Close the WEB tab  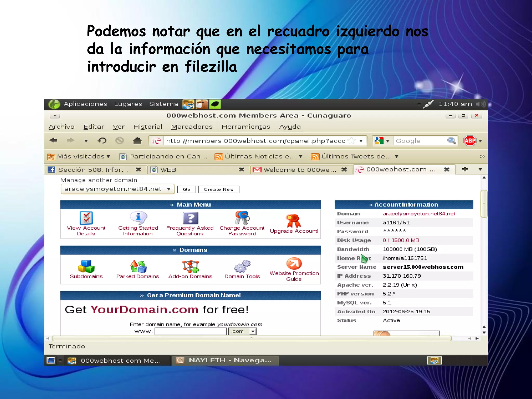tap(242, 169)
